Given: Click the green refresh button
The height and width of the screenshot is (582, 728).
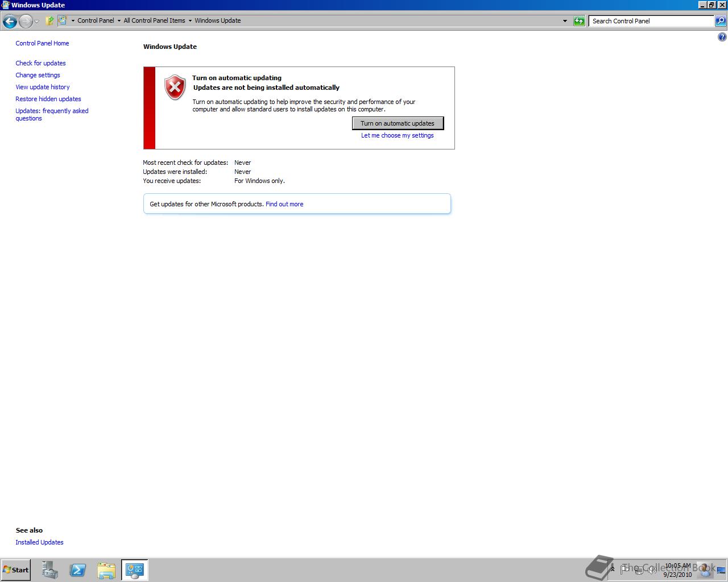Looking at the screenshot, I should pos(579,21).
